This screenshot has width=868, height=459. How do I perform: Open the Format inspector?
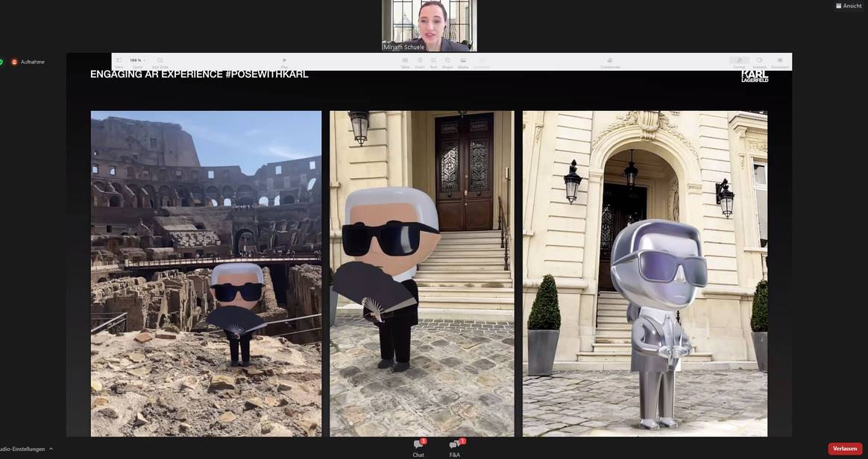tap(739, 63)
